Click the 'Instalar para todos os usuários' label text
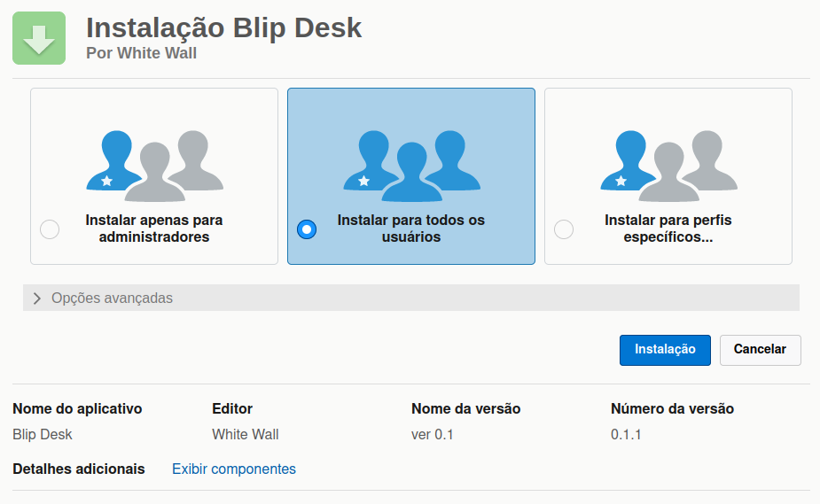 coord(411,229)
